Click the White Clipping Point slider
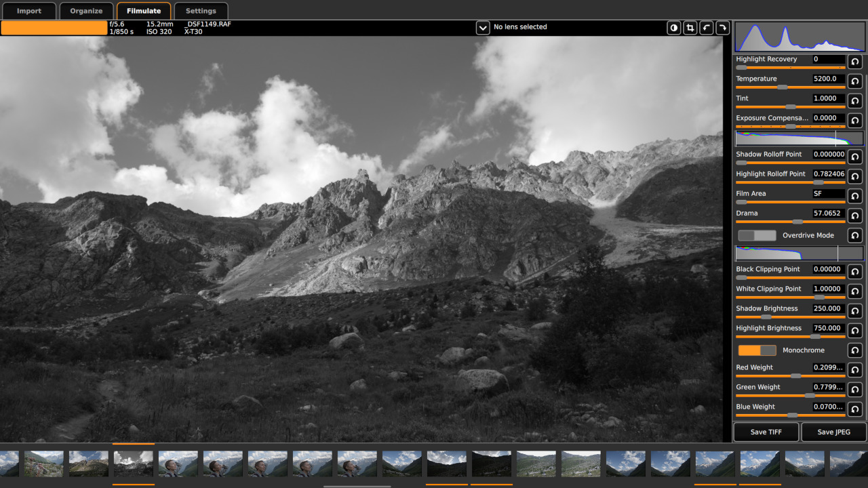 (791, 298)
